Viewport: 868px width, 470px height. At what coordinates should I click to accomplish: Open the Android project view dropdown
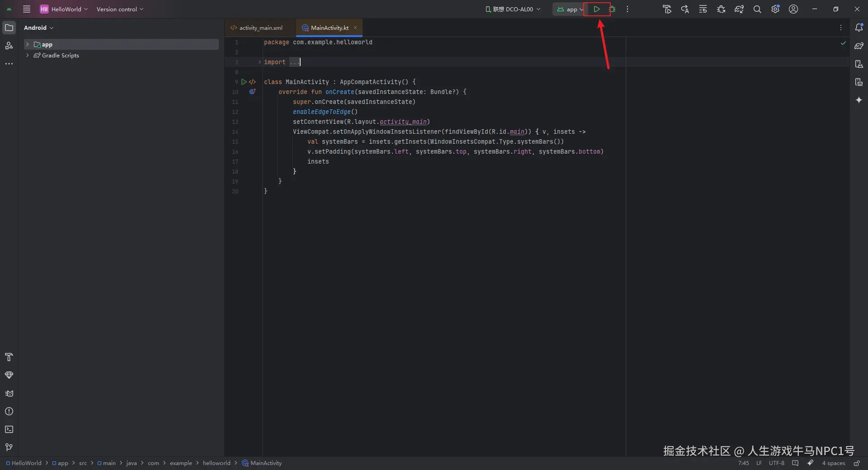click(x=38, y=28)
